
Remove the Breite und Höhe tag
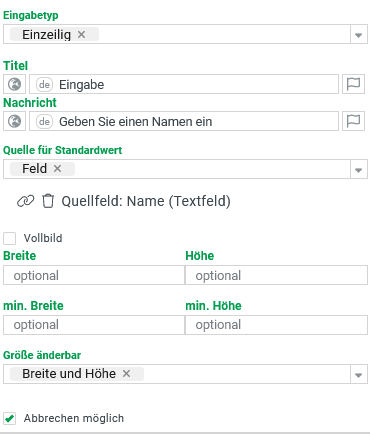126,374
